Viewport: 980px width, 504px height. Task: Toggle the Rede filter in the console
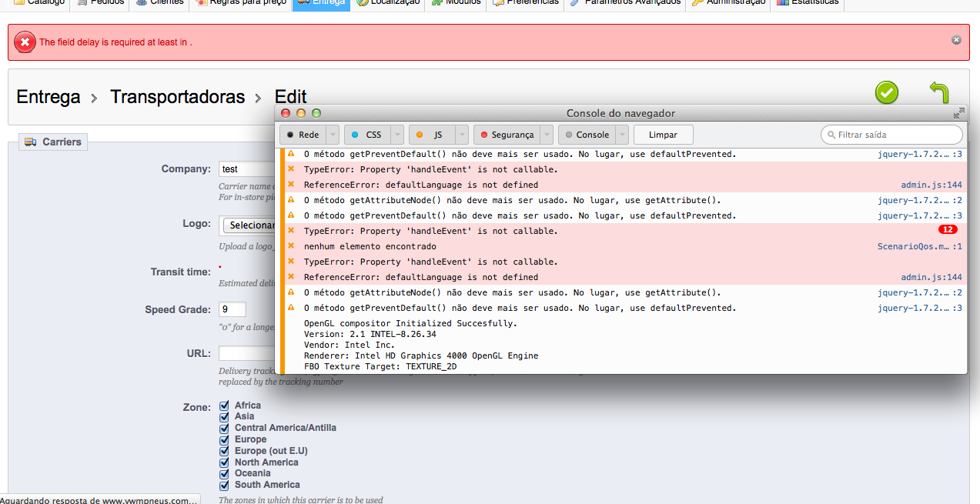302,135
